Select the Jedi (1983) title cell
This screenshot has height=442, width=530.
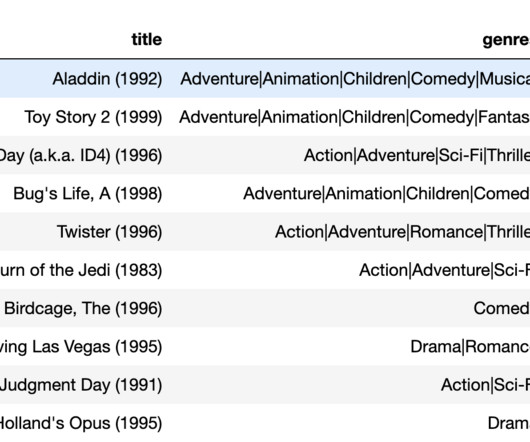pos(81,270)
